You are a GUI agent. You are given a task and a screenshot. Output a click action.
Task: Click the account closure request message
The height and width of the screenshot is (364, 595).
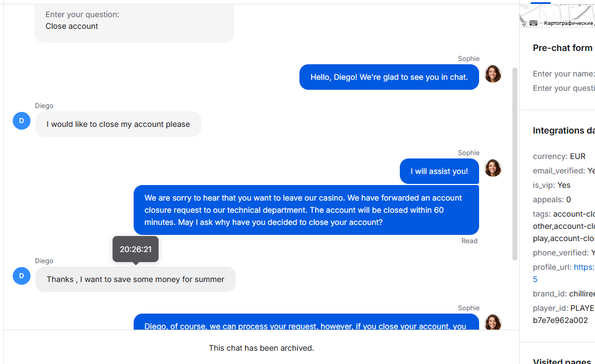point(306,210)
